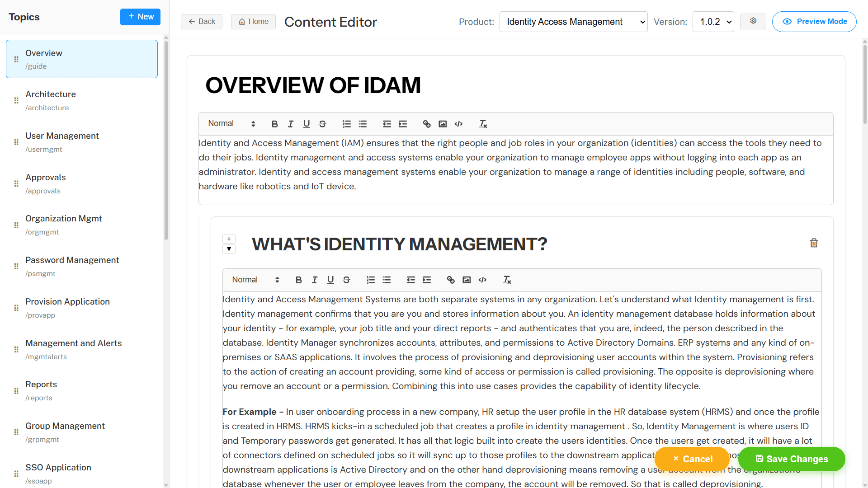Open the Product dropdown
This screenshot has width=868, height=488.
[x=573, y=21]
